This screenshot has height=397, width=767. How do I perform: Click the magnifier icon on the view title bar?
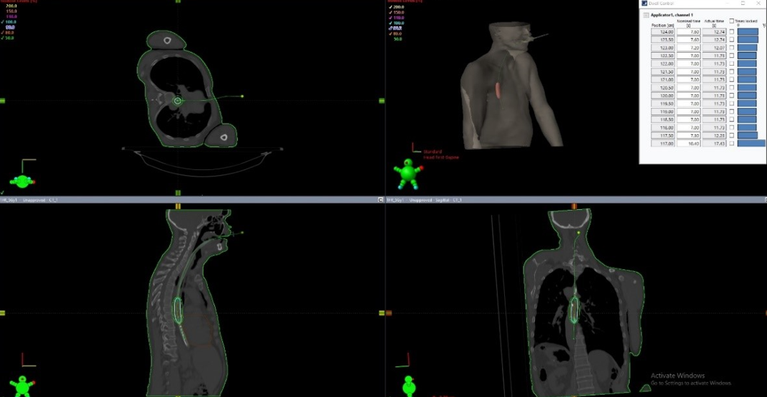[381, 200]
